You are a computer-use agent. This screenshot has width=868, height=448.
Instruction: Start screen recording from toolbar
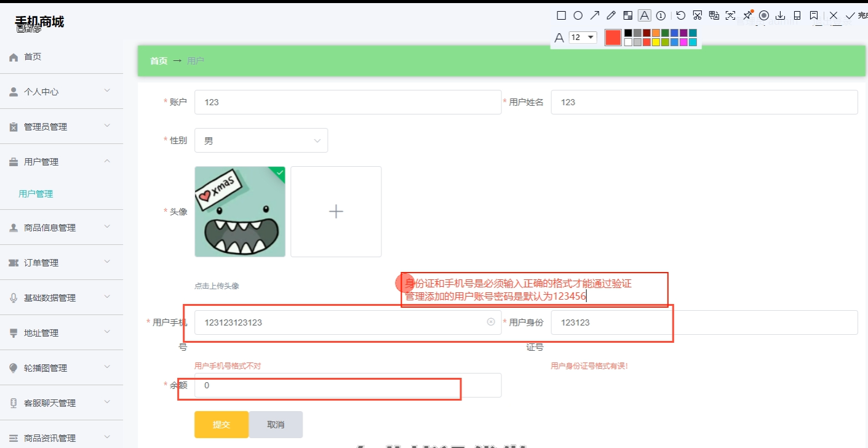(x=764, y=15)
